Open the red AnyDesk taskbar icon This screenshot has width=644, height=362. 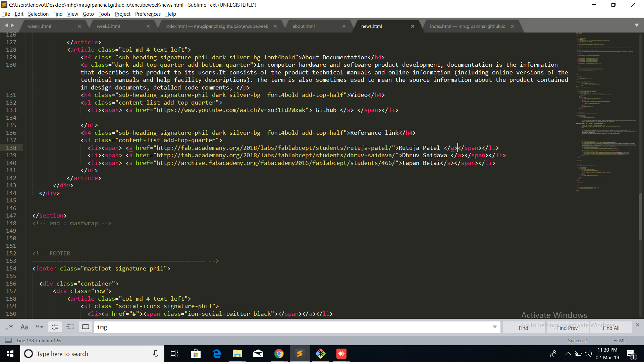[x=341, y=354]
